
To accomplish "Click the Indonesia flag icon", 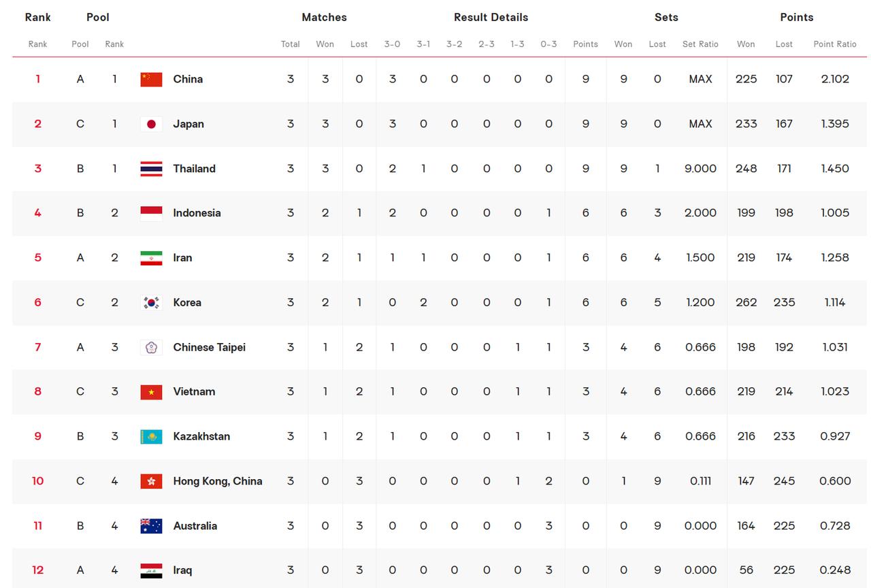I will [x=151, y=213].
